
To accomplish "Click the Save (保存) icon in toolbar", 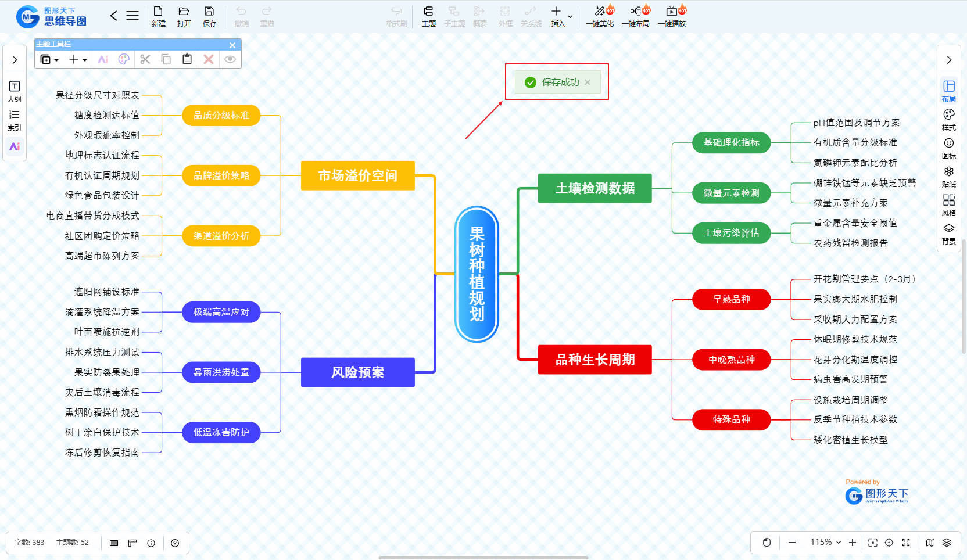I will pos(209,16).
